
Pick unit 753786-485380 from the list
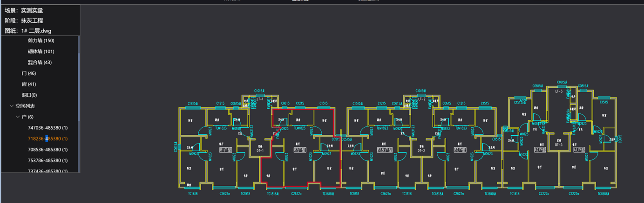(47, 161)
